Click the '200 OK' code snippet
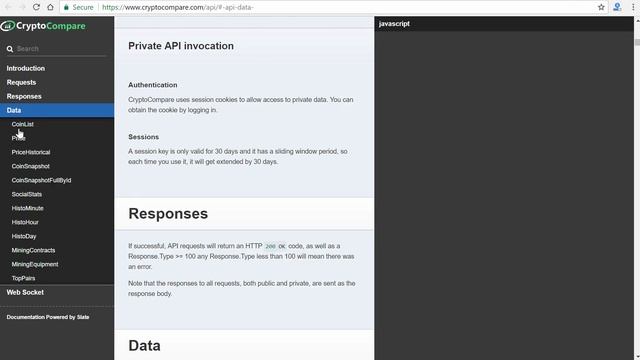Viewport: 640px width, 360px height. coord(275,246)
